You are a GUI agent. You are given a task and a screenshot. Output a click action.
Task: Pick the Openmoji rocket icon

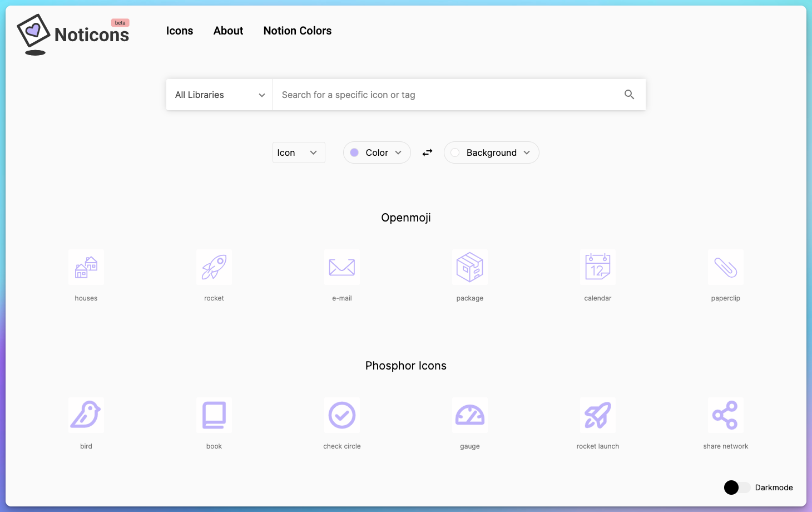click(214, 267)
